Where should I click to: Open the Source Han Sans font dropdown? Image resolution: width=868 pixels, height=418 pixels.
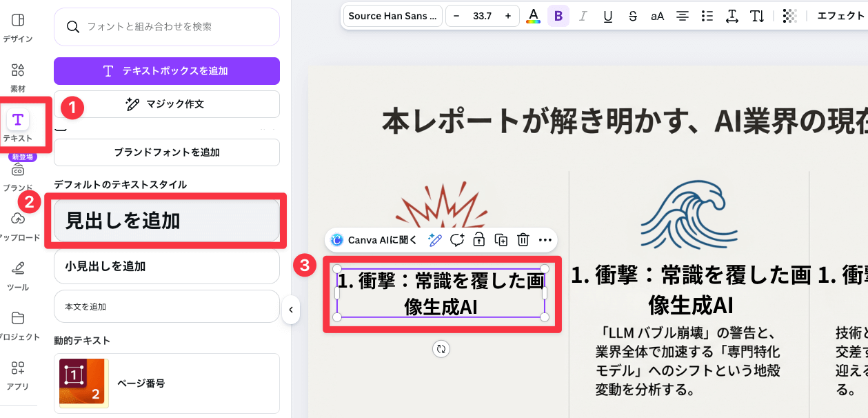point(392,15)
